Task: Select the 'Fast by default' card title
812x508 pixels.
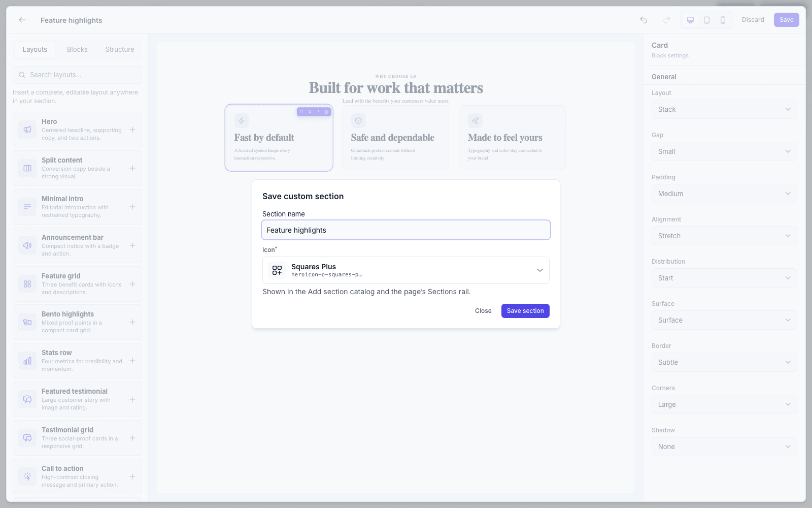Action: click(264, 138)
